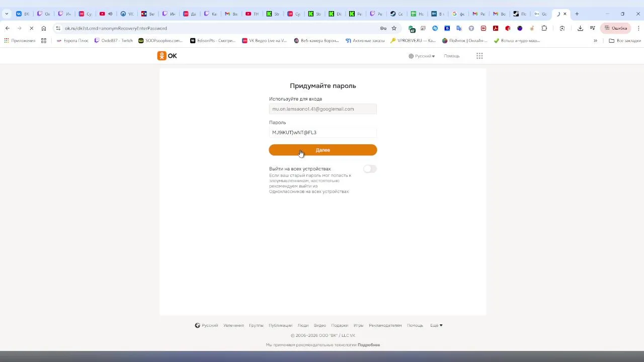Open Oxde837 - Twitch bookmark
The height and width of the screenshot is (362, 644).
point(114,40)
